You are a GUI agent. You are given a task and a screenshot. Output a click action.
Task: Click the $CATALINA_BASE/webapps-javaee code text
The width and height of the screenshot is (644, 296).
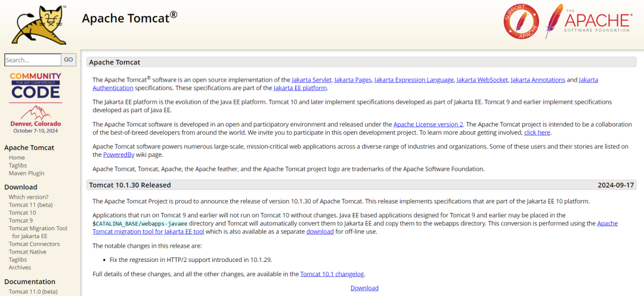(140, 224)
